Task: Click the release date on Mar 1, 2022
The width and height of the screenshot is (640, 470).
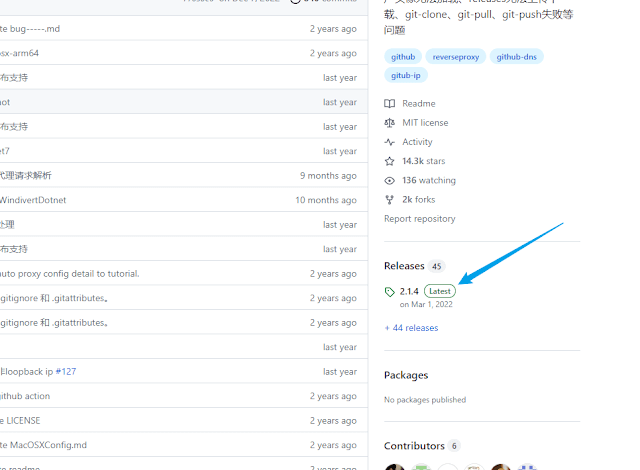Action: click(426, 304)
